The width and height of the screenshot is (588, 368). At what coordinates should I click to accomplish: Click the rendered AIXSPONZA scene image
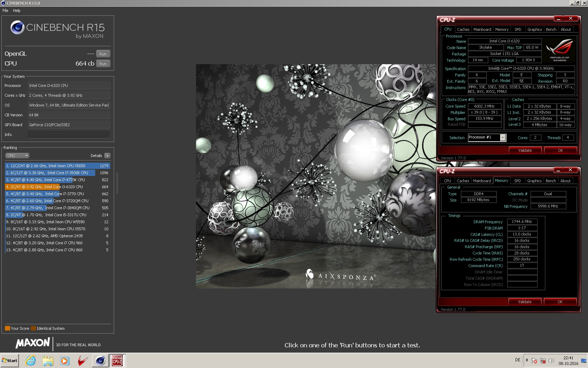[x=316, y=176]
